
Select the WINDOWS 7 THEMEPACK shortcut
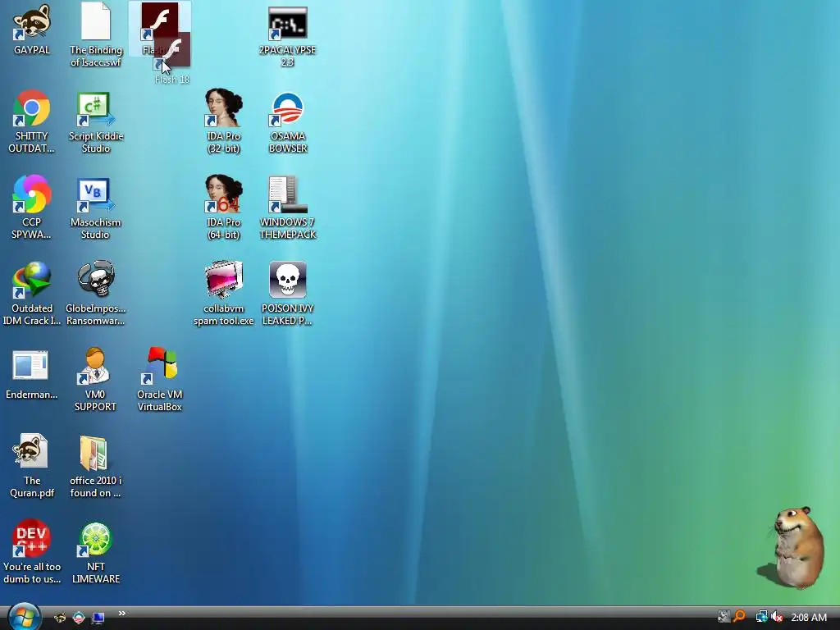tap(288, 208)
